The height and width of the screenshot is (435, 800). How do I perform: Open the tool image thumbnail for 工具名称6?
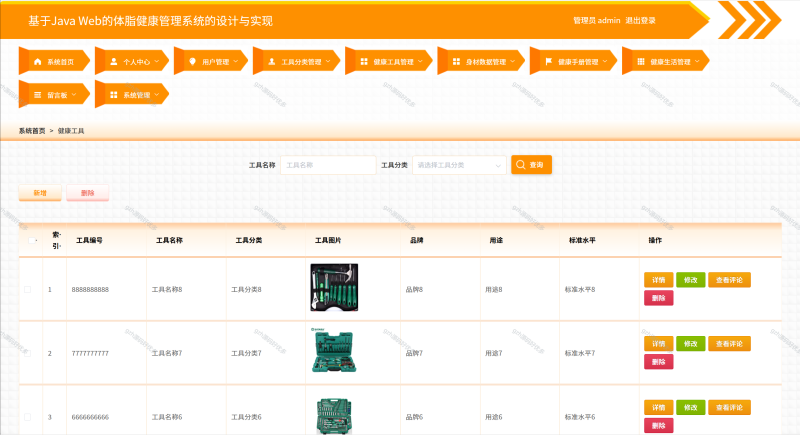coord(334,415)
